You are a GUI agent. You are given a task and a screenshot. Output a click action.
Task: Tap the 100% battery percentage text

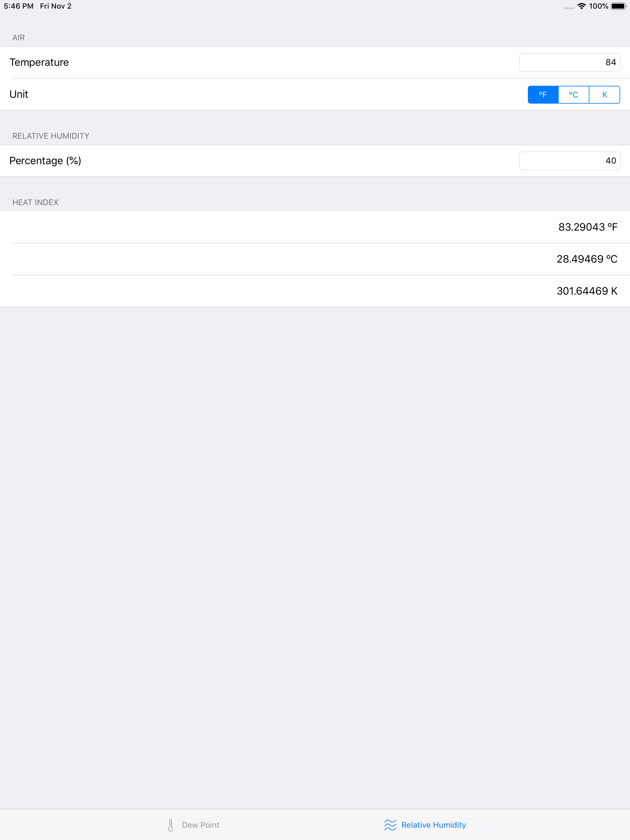click(598, 6)
